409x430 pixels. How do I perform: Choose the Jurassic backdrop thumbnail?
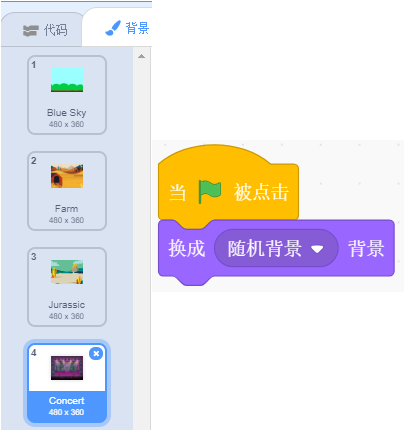pos(67,287)
